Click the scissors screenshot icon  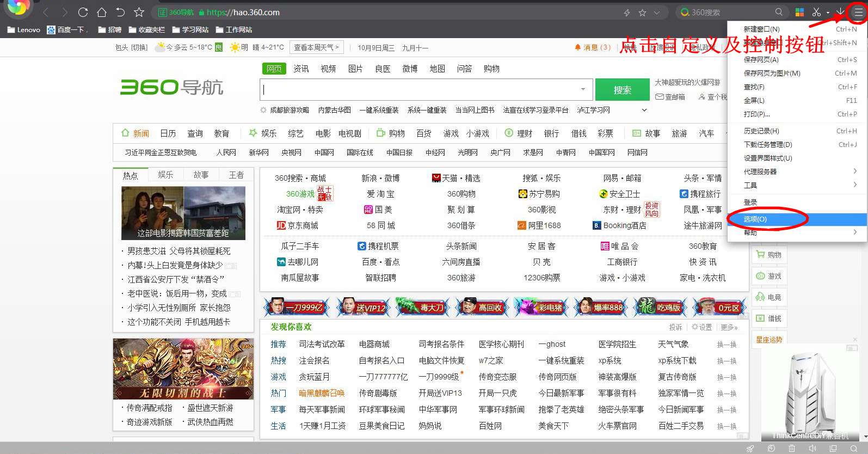(x=816, y=12)
